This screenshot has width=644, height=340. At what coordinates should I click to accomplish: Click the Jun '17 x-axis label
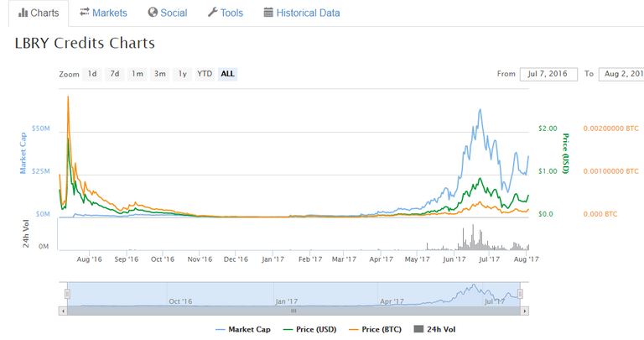click(x=454, y=259)
